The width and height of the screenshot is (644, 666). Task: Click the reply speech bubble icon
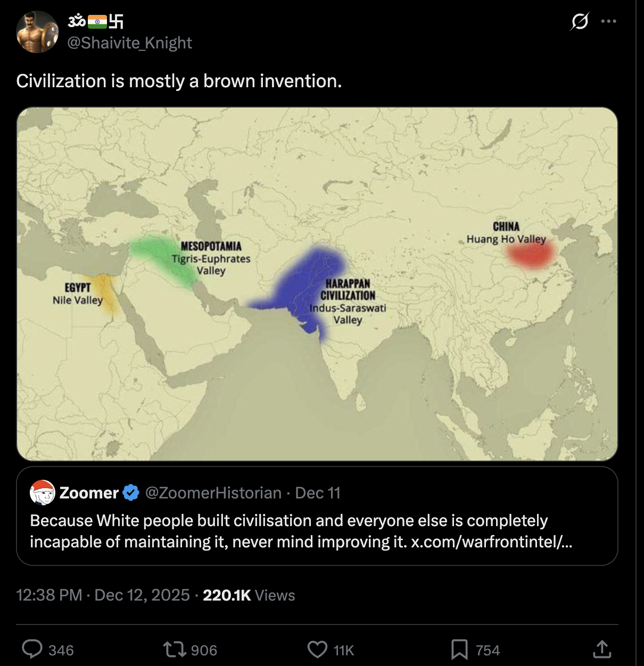[x=32, y=650]
